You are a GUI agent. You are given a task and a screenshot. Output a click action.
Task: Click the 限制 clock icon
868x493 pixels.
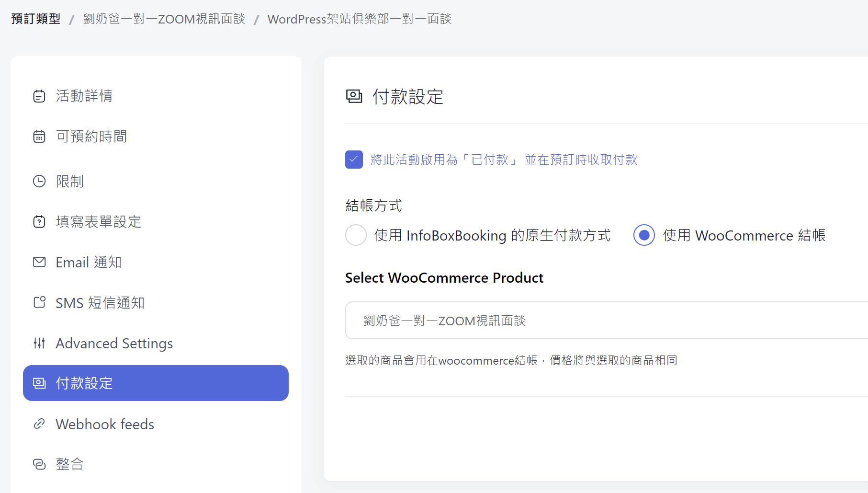point(39,181)
